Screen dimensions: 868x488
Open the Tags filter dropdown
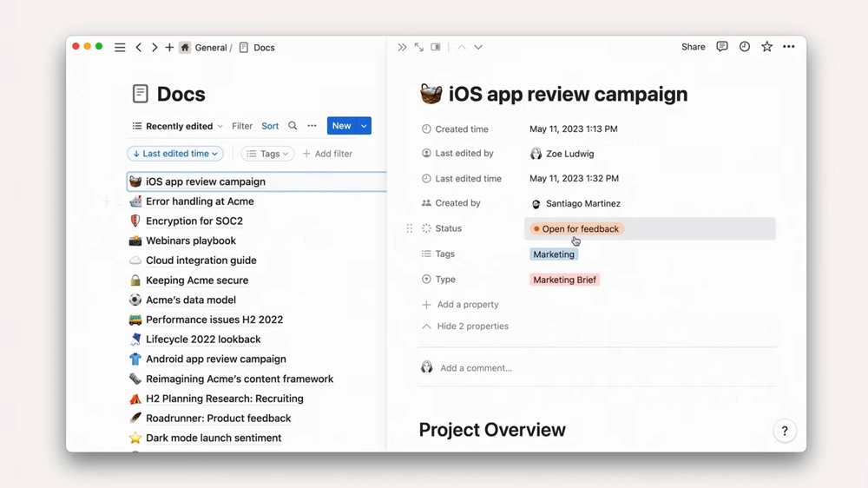pos(268,154)
